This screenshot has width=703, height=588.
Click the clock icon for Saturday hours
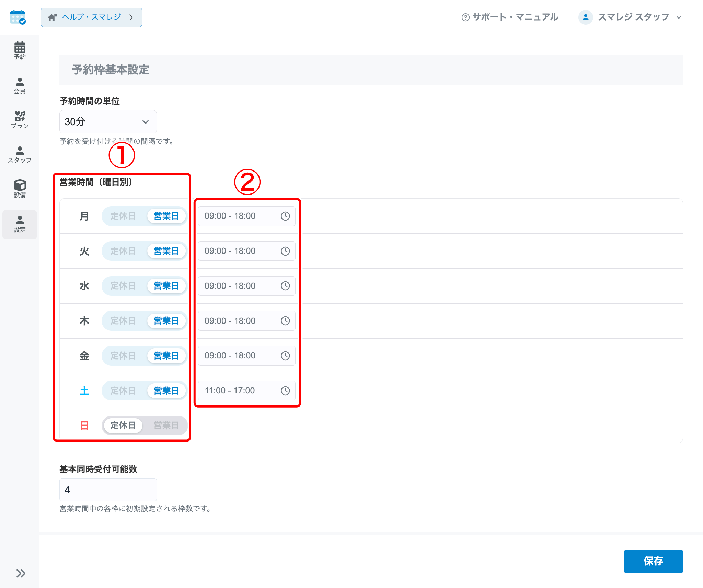tap(285, 391)
